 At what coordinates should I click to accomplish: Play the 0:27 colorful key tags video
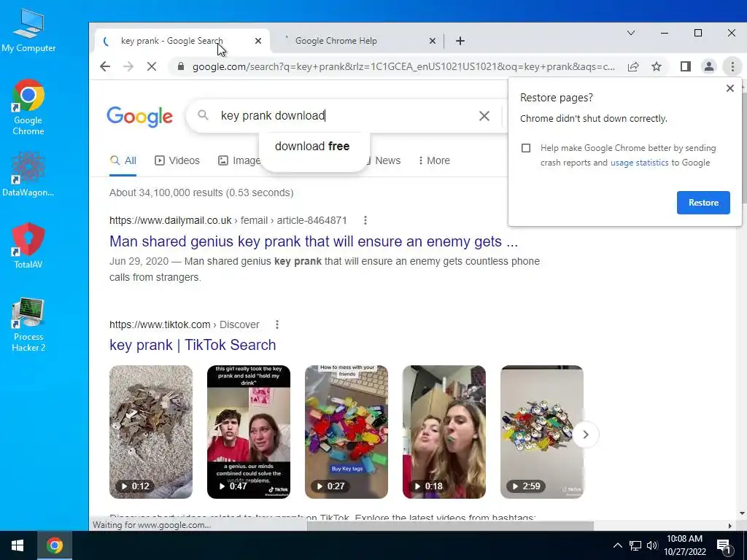click(347, 432)
